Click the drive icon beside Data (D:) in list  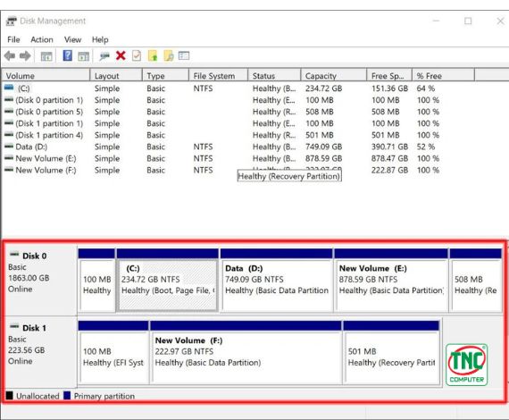point(9,147)
